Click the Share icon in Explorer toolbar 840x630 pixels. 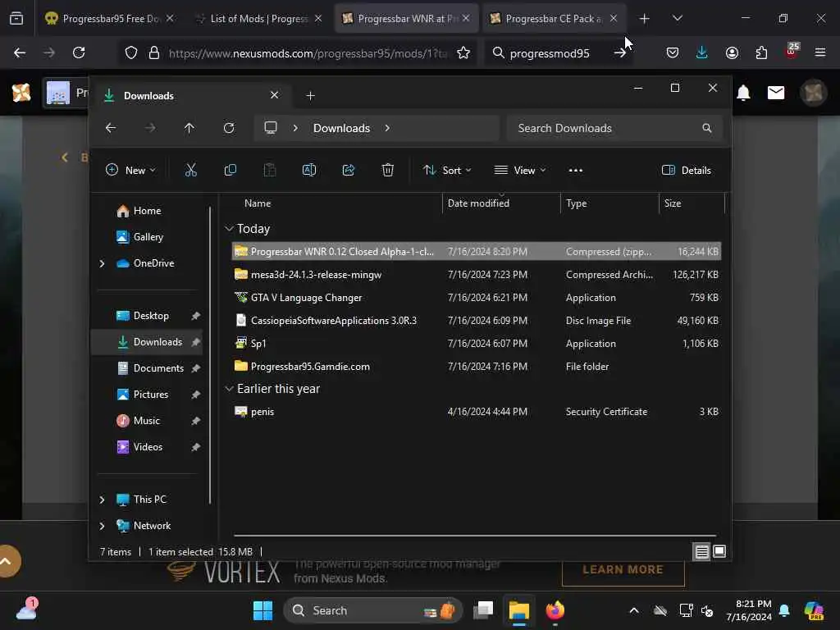click(x=348, y=171)
